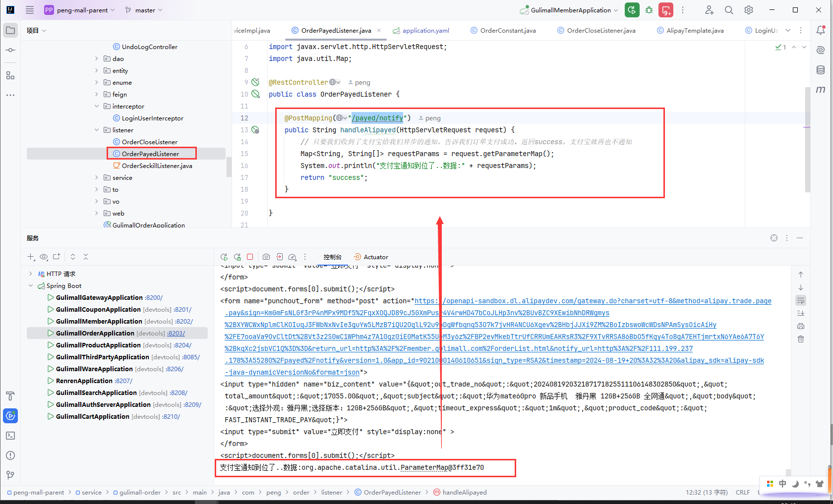The image size is (833, 504).
Task: Switch to OrderCloseListener.java tab
Action: tap(596, 30)
